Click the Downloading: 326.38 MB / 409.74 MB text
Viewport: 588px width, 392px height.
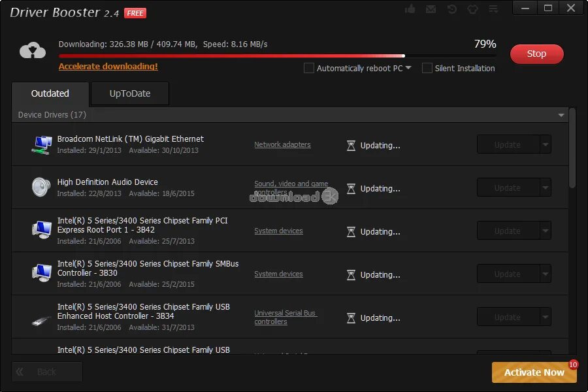[128, 44]
